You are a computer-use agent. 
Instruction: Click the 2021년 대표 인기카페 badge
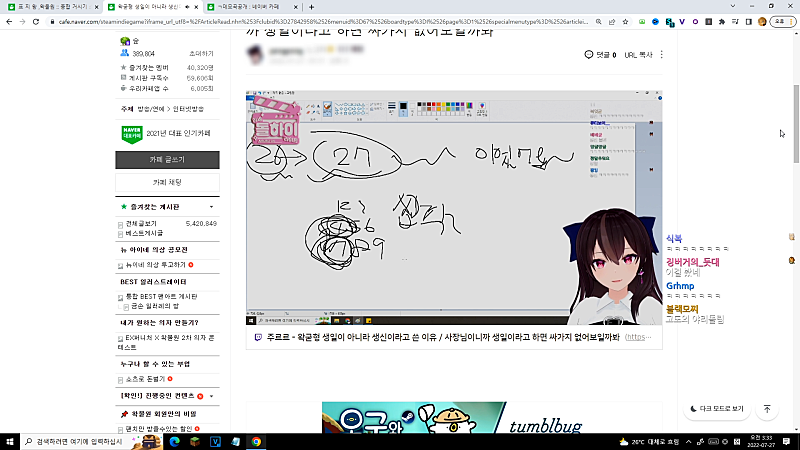tap(166, 134)
